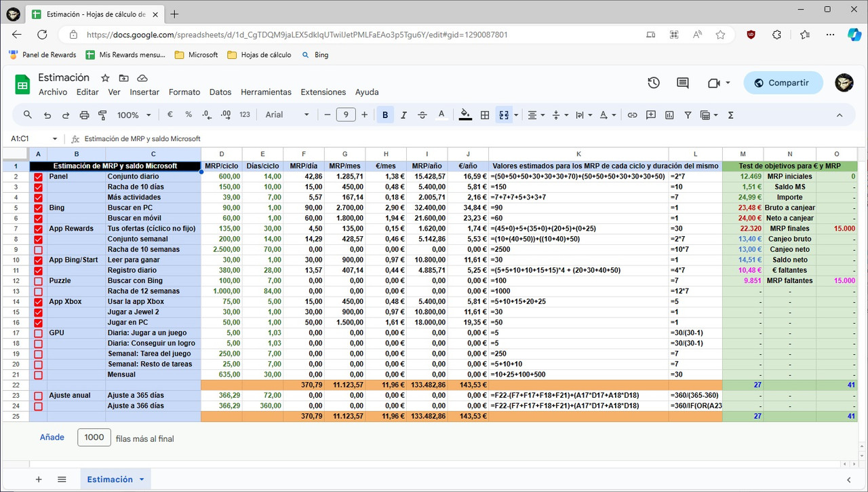This screenshot has height=492, width=868.
Task: Click the rows count field 1000
Action: [x=94, y=438]
